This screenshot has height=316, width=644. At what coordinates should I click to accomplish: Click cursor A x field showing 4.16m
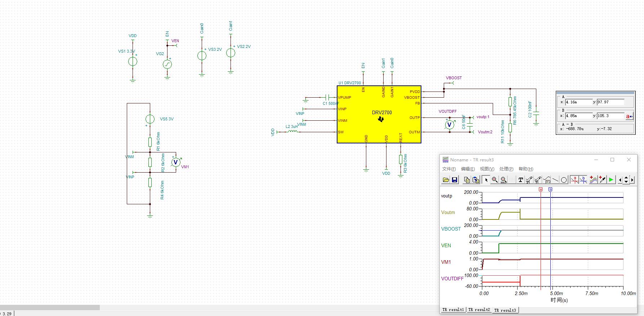pos(578,102)
